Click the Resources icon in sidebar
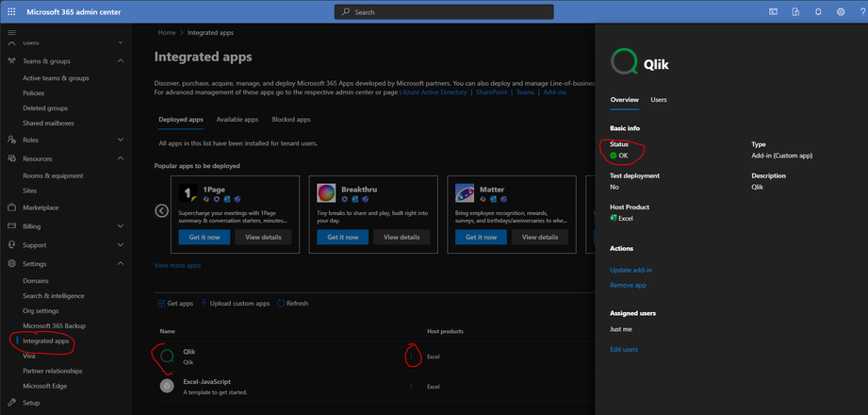Viewport: 868px width, 415px height. (11, 158)
